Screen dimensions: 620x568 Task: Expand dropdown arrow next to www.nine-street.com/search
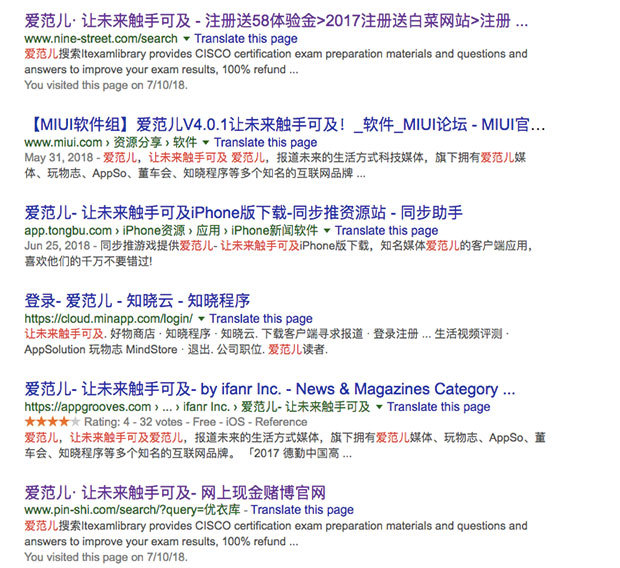pos(186,39)
